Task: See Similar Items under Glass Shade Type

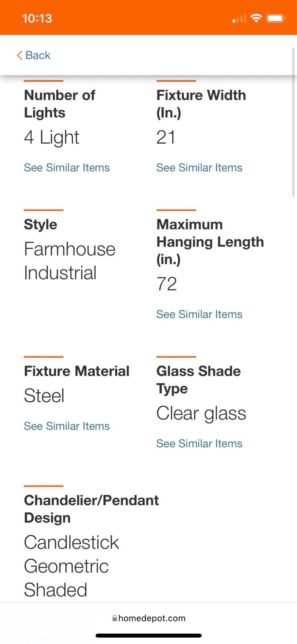Action: [199, 443]
